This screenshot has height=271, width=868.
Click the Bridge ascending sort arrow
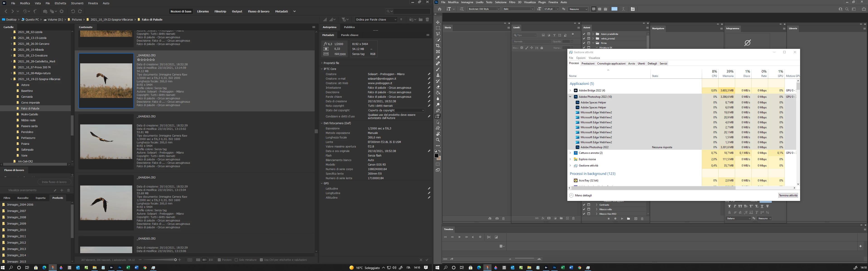[401, 20]
